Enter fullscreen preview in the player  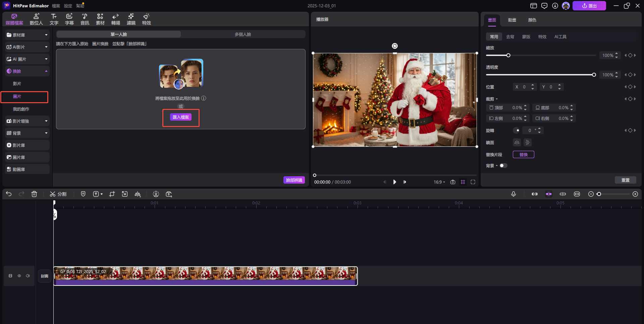tap(473, 182)
